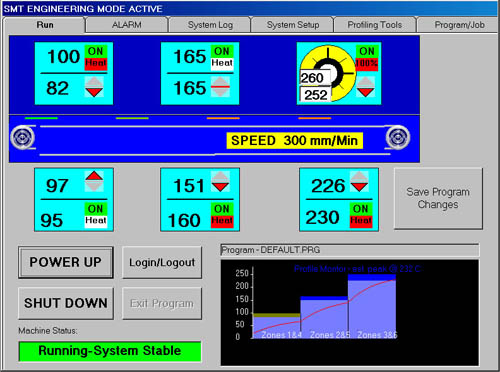Click the yellow fan dial icon

(x=328, y=73)
